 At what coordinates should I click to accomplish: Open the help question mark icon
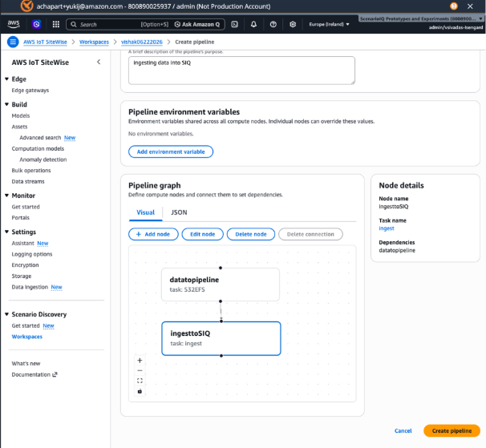273,24
